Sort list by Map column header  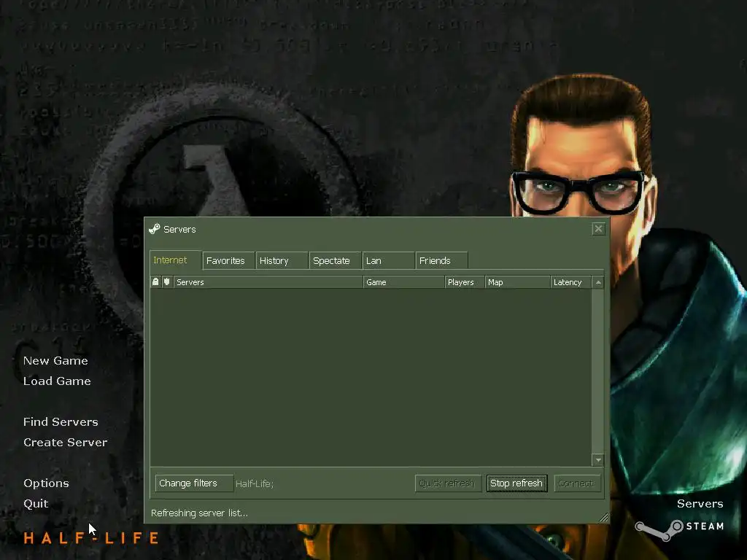(517, 282)
